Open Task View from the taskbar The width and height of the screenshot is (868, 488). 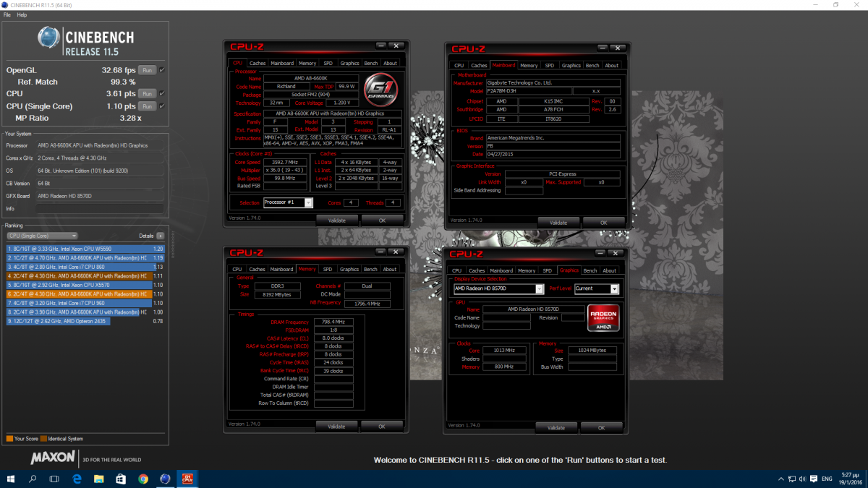pos(54,479)
